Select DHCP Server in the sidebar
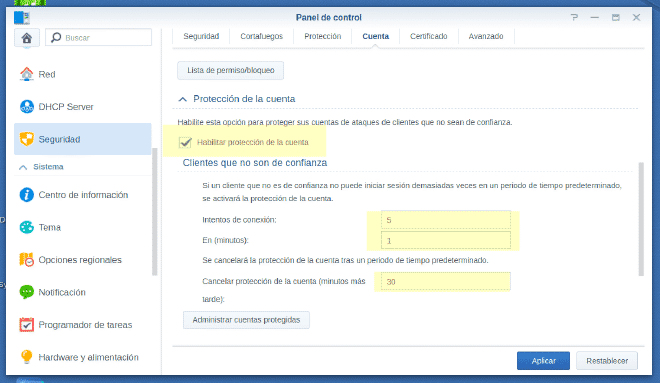This screenshot has width=660, height=383. coord(66,107)
